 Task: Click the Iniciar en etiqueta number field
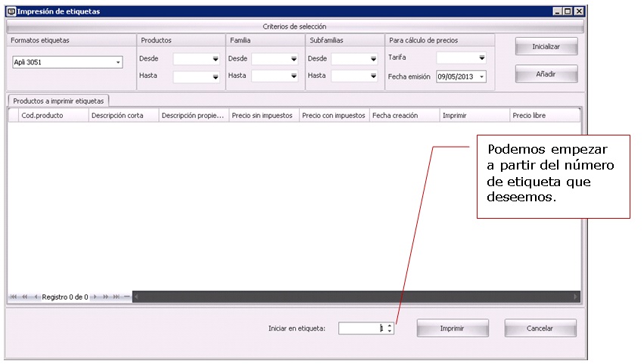[361, 328]
